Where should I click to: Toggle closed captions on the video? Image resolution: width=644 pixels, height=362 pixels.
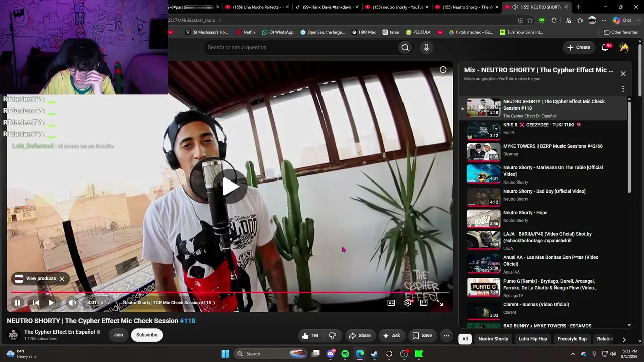(x=391, y=303)
